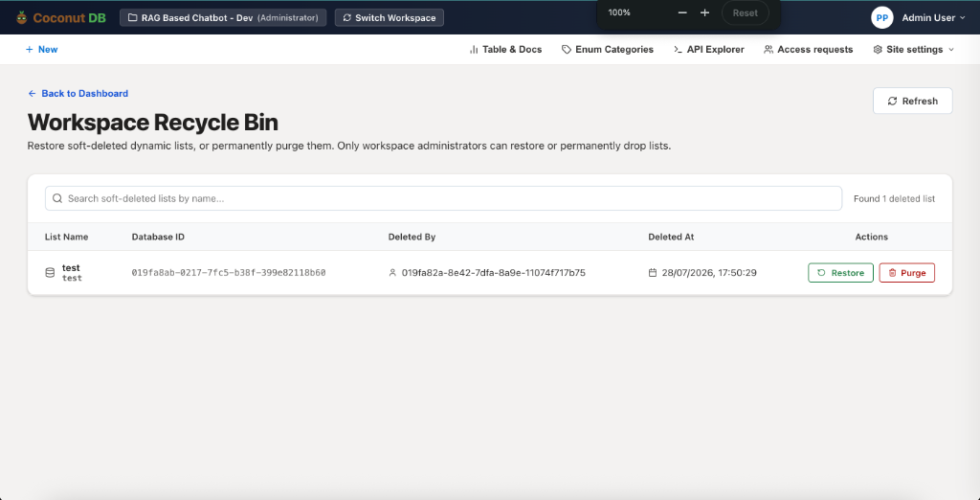The image size is (980, 500).
Task: Click the database icon in test row
Action: point(50,273)
